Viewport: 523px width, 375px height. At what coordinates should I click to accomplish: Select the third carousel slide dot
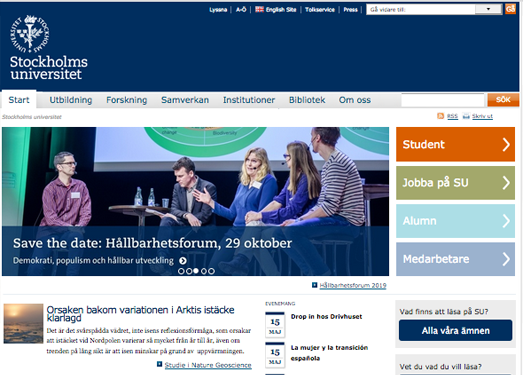(196, 271)
